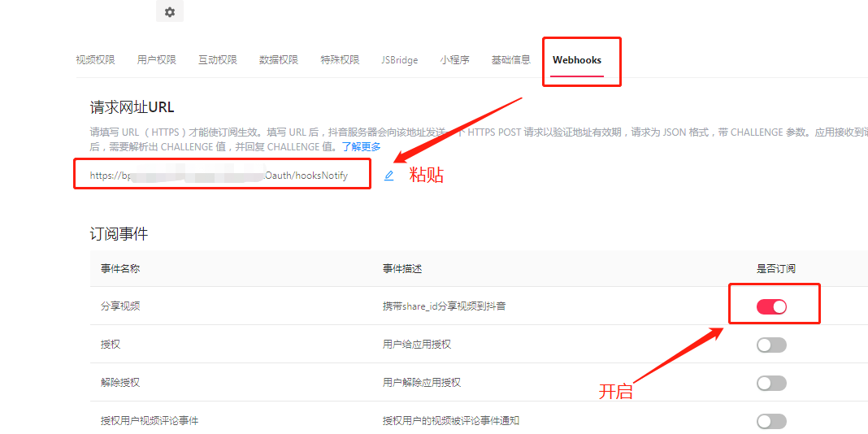Open the 基础信息 tab
Screen dimensions: 868x434
point(510,60)
